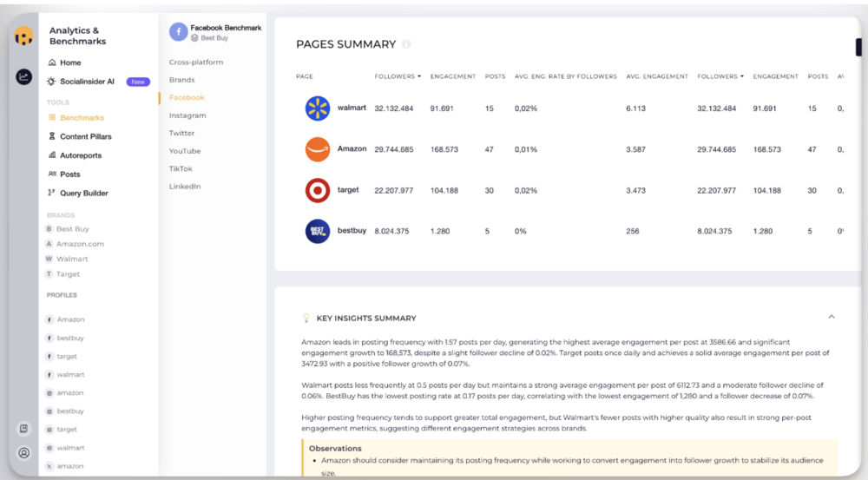Image resolution: width=868 pixels, height=480 pixels.
Task: Click the Content Pillars icon
Action: 52,136
